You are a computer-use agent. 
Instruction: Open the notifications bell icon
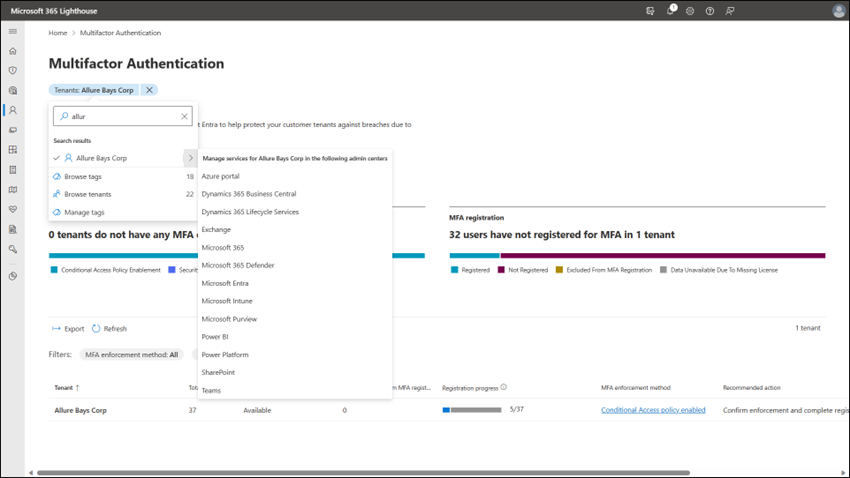pos(671,10)
